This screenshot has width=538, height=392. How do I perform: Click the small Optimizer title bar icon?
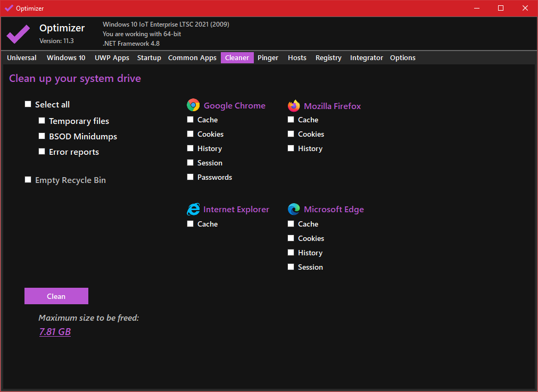coord(9,8)
